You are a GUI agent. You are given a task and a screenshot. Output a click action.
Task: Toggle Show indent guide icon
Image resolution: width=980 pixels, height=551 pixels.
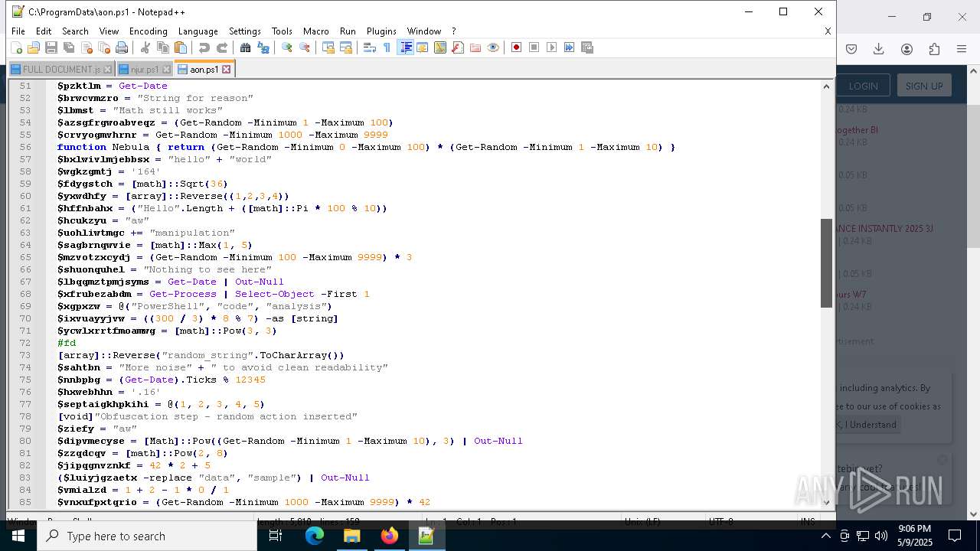click(x=406, y=47)
